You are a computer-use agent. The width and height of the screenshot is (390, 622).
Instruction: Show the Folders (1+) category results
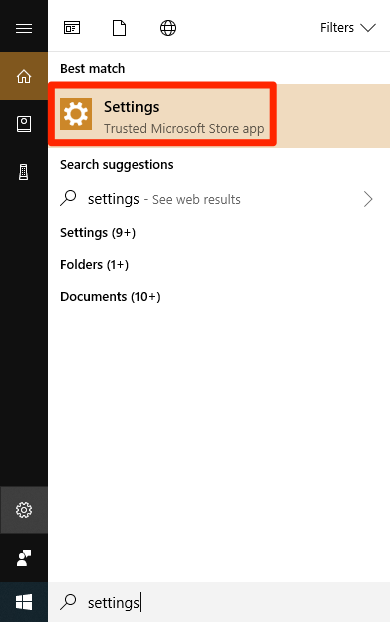click(94, 264)
